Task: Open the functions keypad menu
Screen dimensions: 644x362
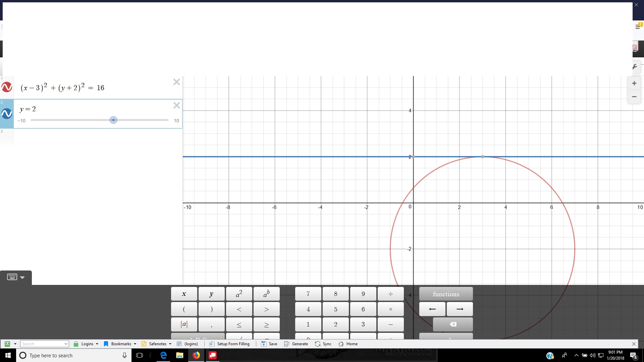Action: pyautogui.click(x=446, y=294)
